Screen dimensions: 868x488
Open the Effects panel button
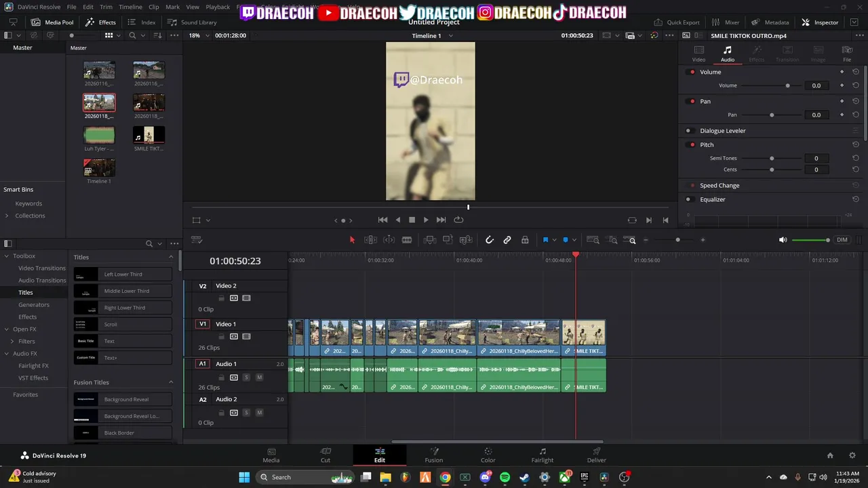point(100,22)
